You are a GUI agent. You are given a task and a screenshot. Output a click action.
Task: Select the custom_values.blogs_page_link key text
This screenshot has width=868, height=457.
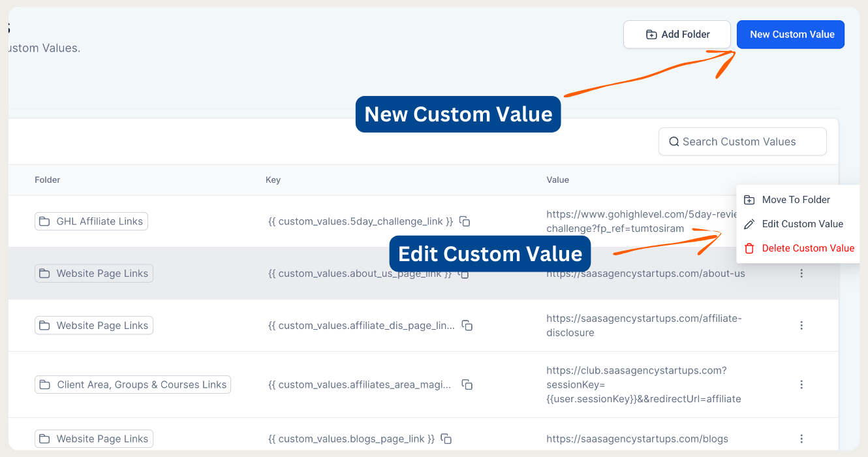point(351,439)
